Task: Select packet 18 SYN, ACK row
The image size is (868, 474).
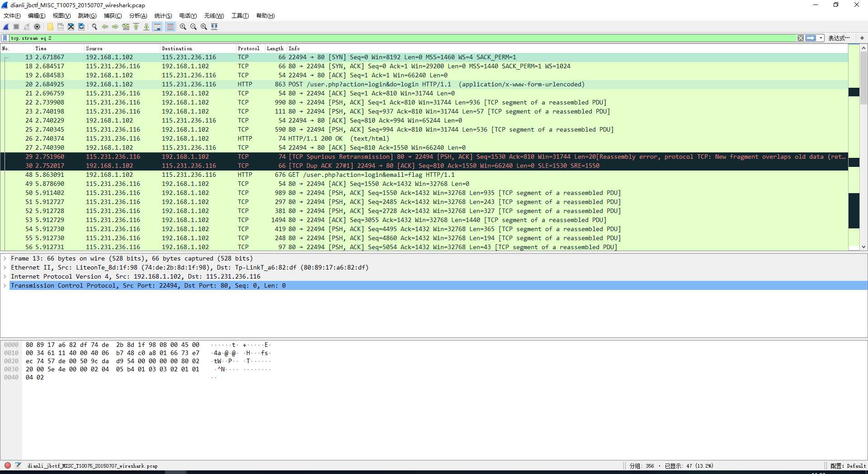Action: (424, 66)
